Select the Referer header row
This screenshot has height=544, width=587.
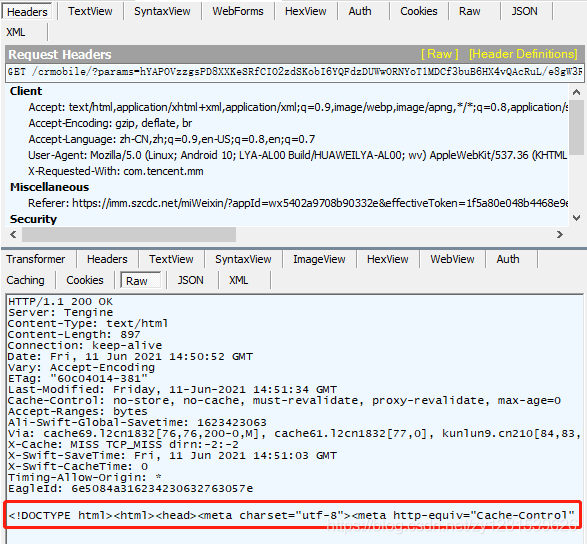point(298,203)
